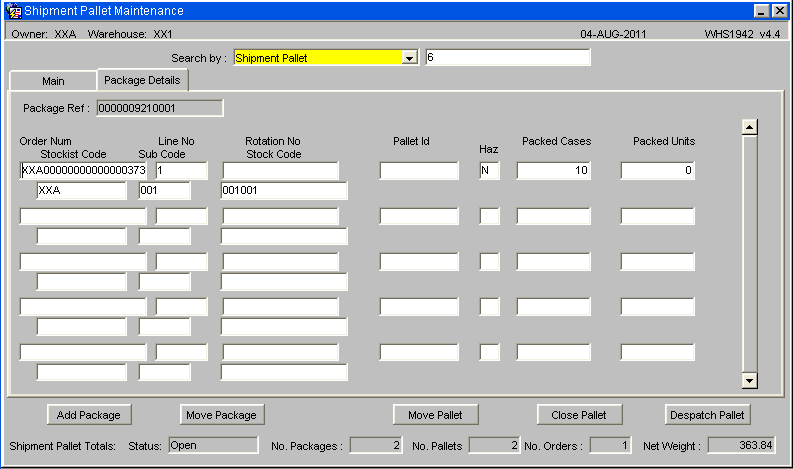Click the Sub Code field 001
The image size is (793, 469).
[x=164, y=191]
